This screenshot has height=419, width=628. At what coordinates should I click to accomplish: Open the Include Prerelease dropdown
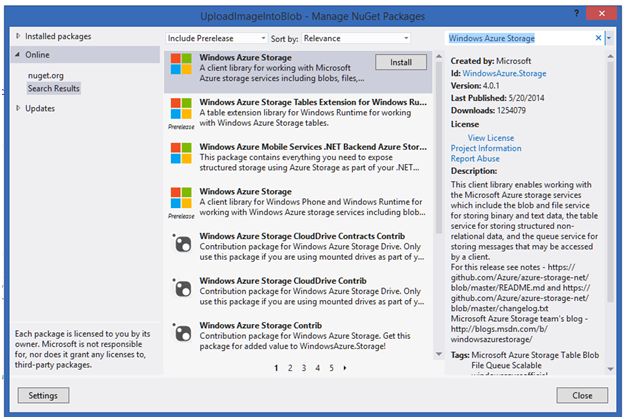point(217,38)
